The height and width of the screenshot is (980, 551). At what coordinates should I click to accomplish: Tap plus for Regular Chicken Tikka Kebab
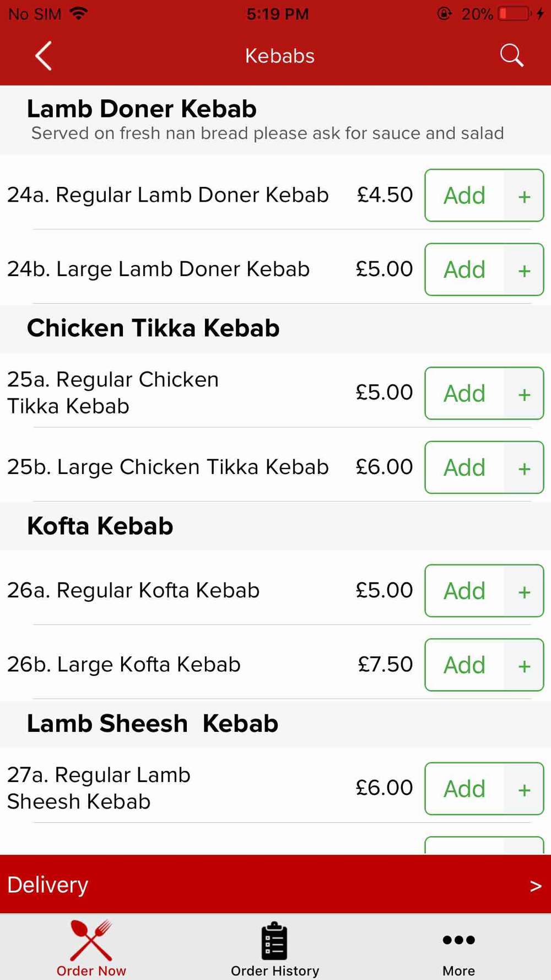coord(524,394)
